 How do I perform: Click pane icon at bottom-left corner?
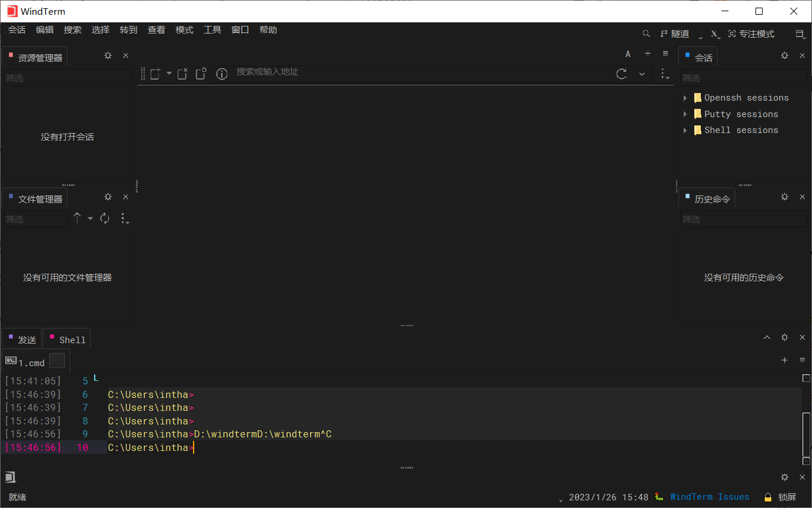(x=10, y=477)
